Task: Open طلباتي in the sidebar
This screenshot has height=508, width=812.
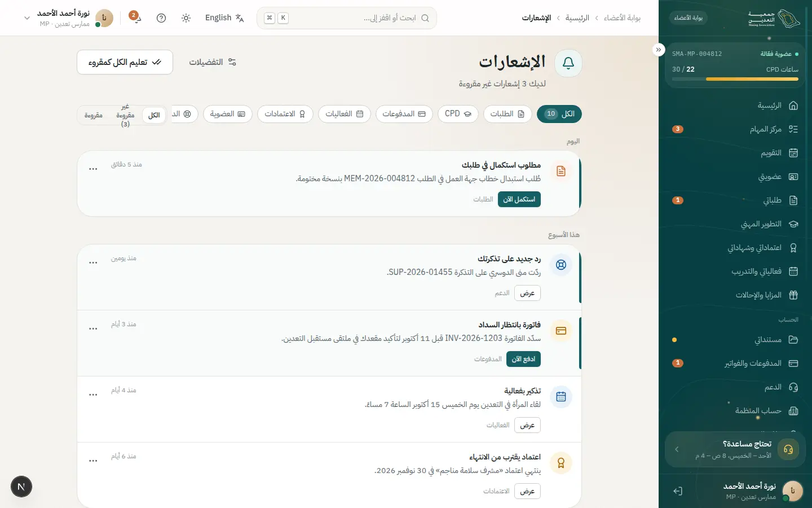Action: (x=735, y=200)
